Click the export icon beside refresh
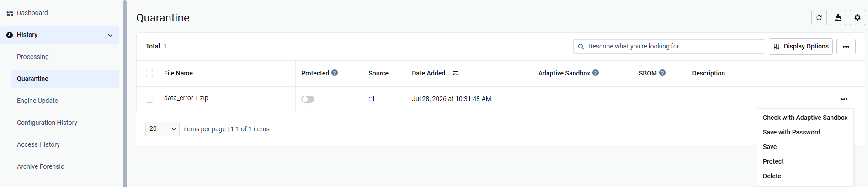The image size is (868, 187). (x=838, y=17)
